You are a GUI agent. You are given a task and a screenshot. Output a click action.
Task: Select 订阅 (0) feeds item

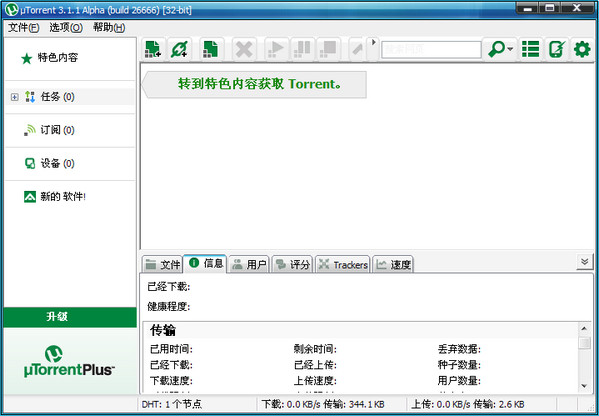(x=57, y=130)
